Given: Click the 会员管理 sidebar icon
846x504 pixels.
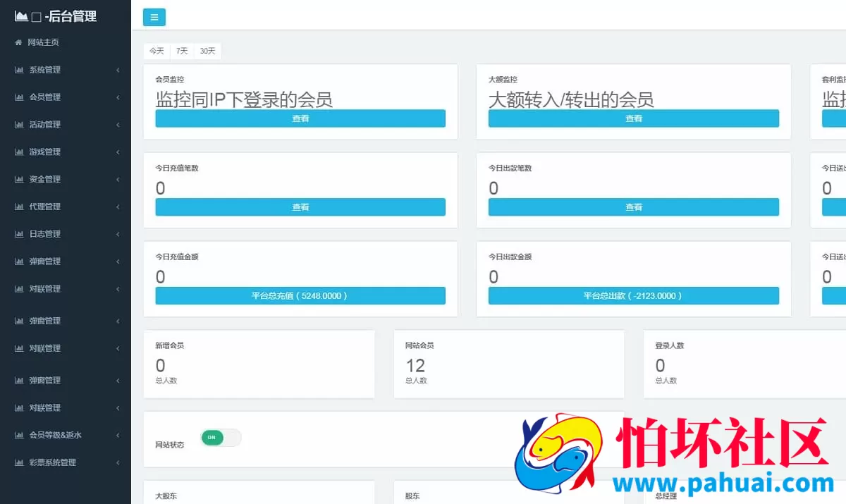Looking at the screenshot, I should click(x=20, y=97).
